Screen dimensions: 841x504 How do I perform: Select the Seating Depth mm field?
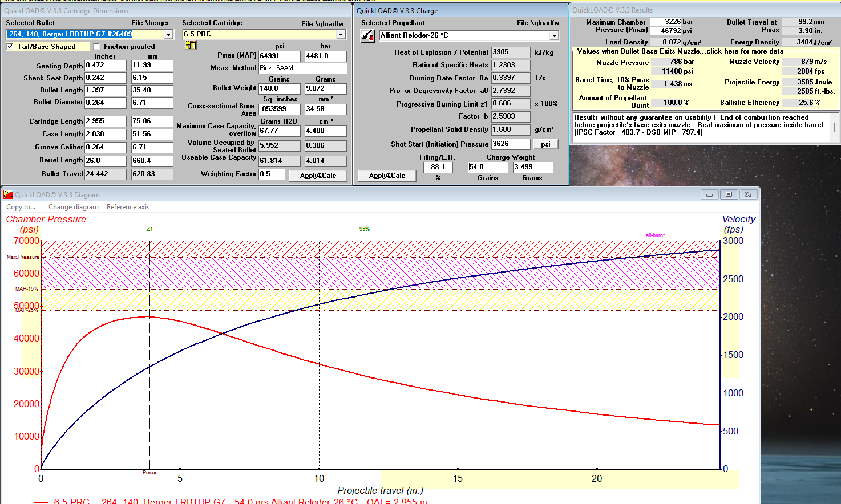(152, 66)
